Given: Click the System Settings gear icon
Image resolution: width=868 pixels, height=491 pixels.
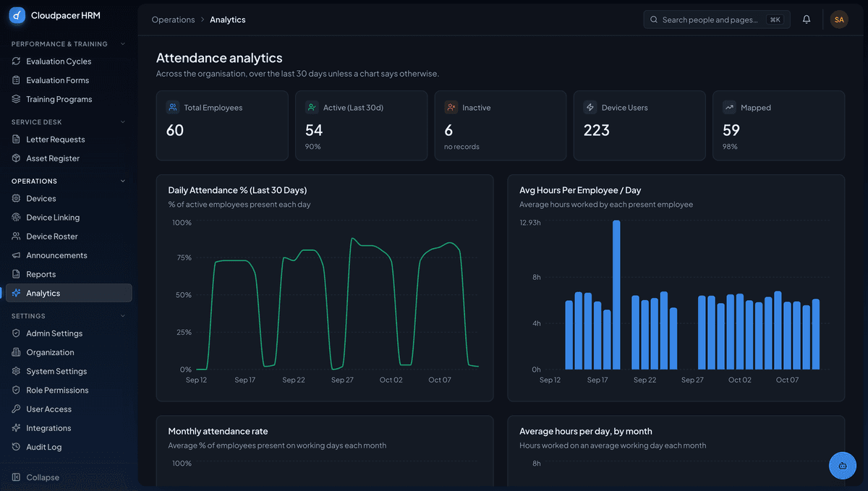Looking at the screenshot, I should click(x=17, y=371).
